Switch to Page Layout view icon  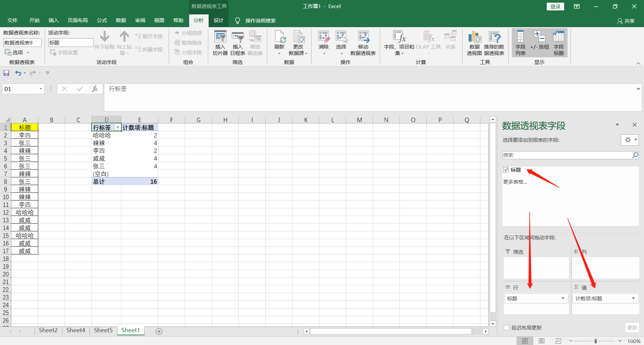[541, 341]
